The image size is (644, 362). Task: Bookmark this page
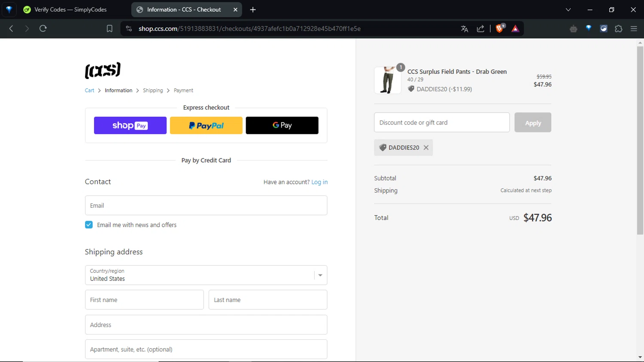(x=109, y=29)
